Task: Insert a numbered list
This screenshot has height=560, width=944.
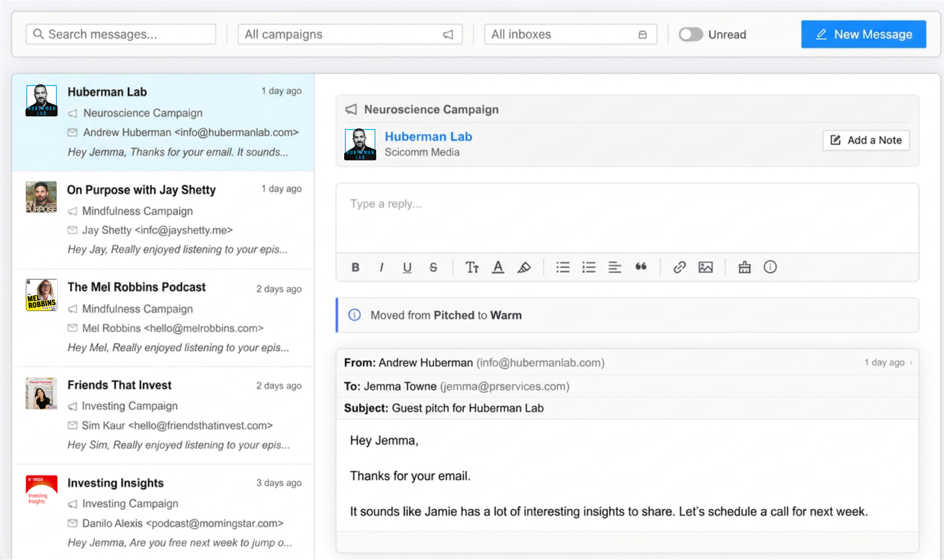Action: [x=589, y=267]
